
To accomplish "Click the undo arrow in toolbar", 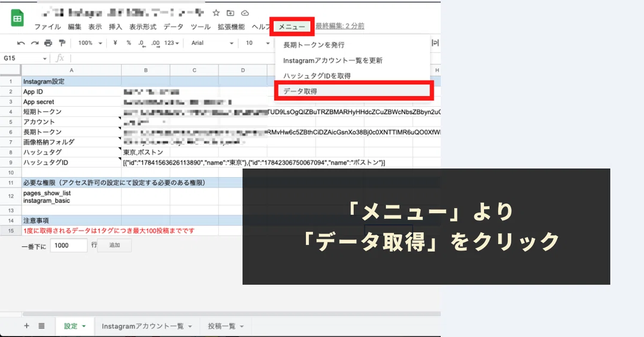I will [x=21, y=43].
